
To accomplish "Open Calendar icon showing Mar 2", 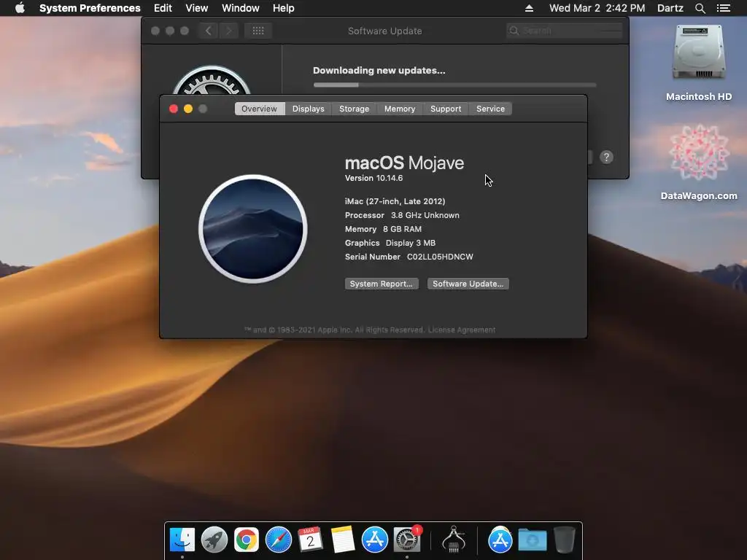I will pyautogui.click(x=310, y=540).
